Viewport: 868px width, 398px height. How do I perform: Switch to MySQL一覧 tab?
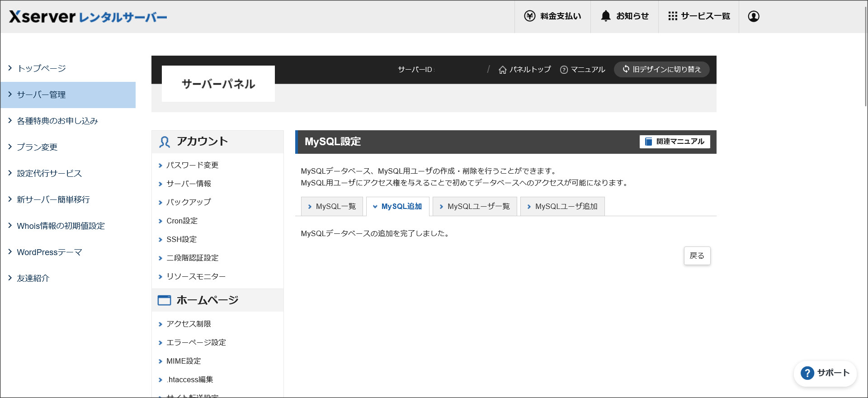(332, 206)
